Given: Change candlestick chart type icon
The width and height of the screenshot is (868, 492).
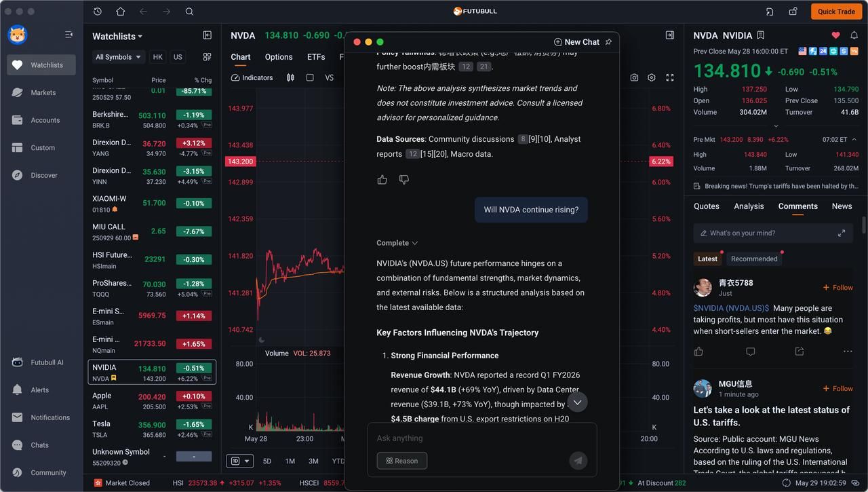Looking at the screenshot, I should pyautogui.click(x=290, y=77).
